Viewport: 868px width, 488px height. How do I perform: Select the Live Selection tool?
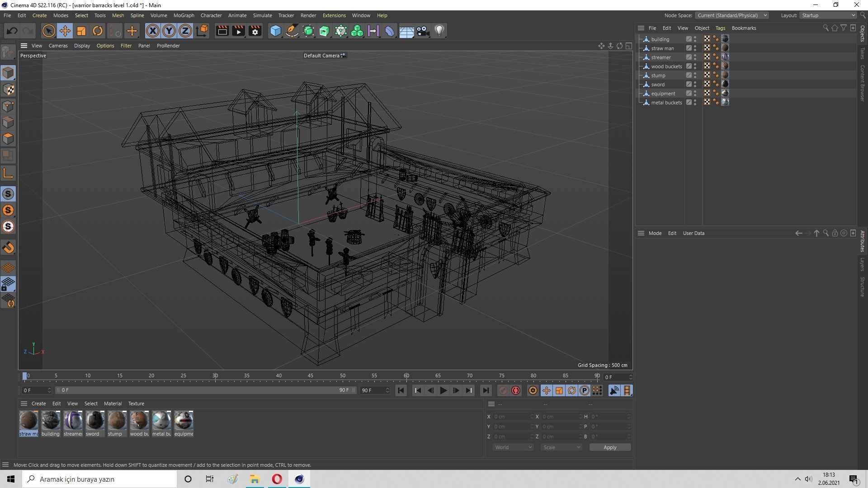tap(48, 31)
